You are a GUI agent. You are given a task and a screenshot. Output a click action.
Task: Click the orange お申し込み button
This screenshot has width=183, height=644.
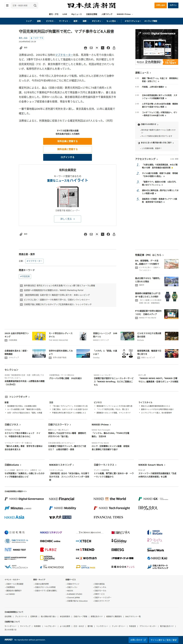(160, 5)
